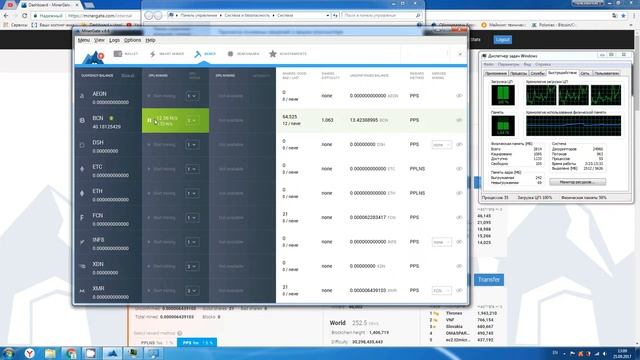Click the BCN coin icon

click(82, 120)
